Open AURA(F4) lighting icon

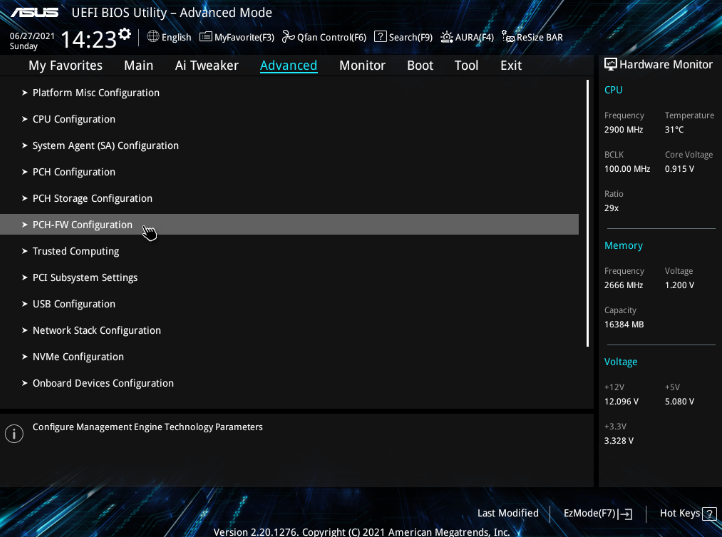coord(447,37)
